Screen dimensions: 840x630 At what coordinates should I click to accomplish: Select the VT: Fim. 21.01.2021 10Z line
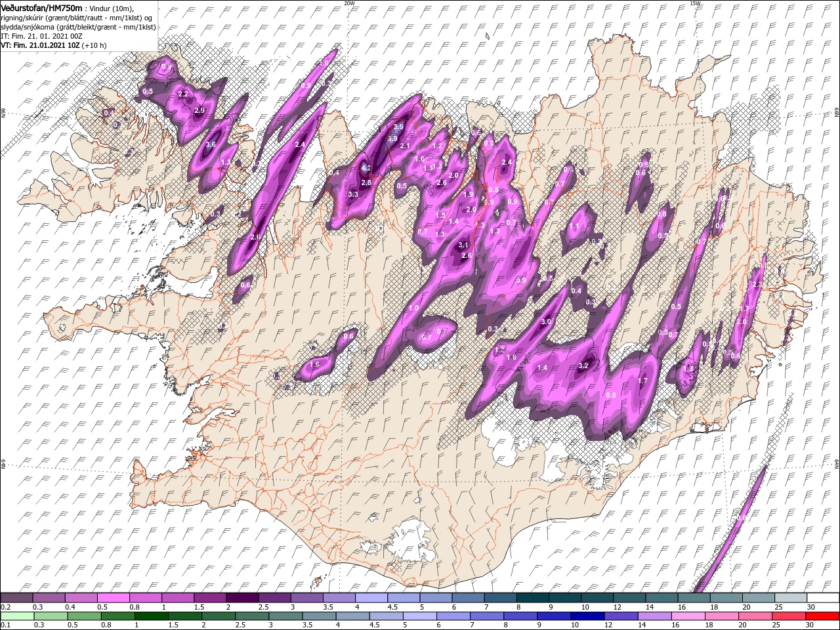click(x=54, y=45)
